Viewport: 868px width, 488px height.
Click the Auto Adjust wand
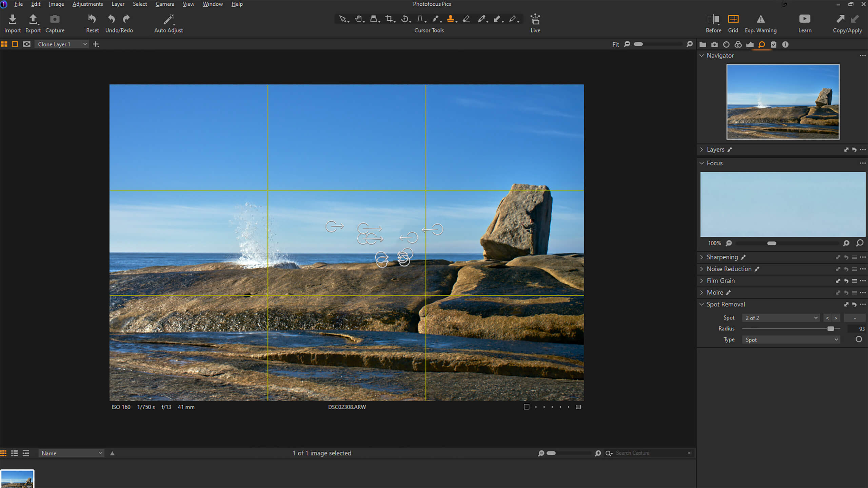coord(169,19)
